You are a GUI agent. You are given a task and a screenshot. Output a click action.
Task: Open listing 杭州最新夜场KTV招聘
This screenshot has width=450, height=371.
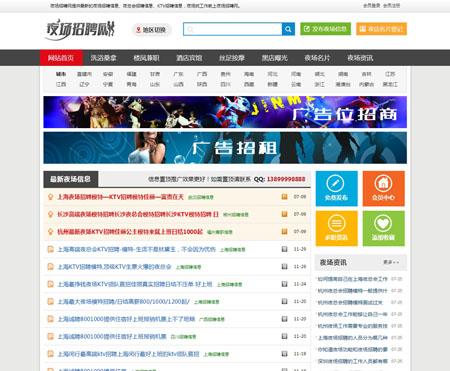click(x=130, y=232)
